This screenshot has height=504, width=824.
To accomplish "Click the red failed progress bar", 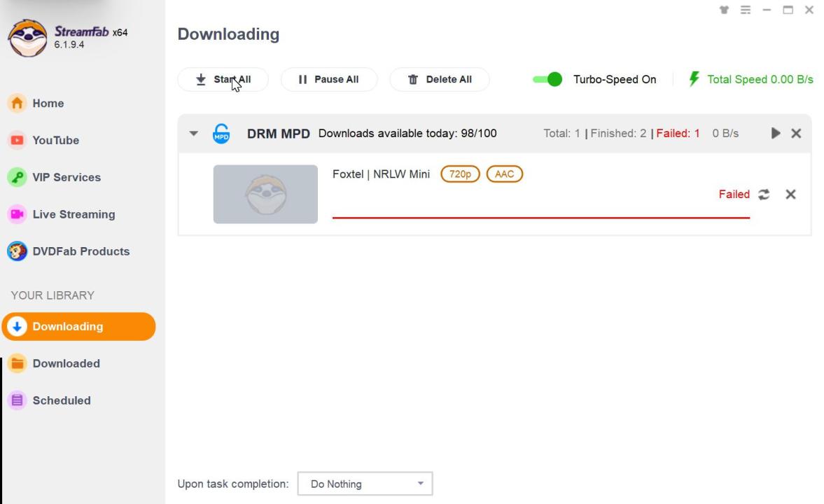I will click(x=541, y=217).
